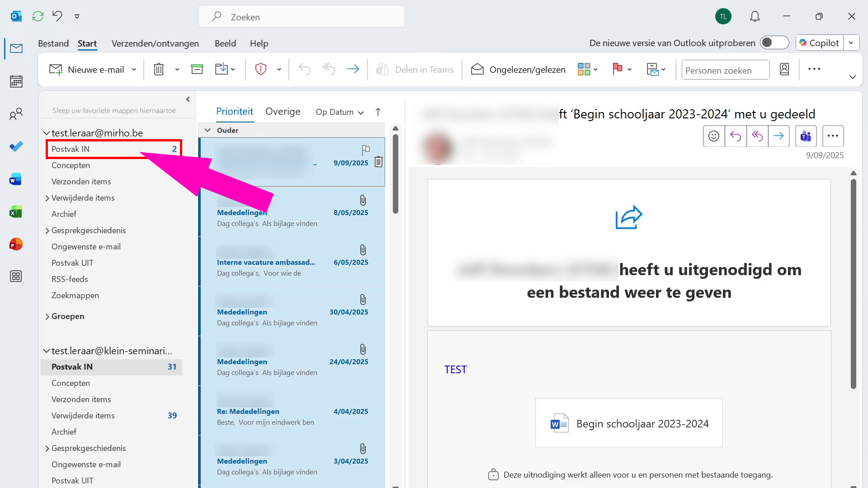
Task: Switch to the Overige inbox tab
Action: click(283, 112)
